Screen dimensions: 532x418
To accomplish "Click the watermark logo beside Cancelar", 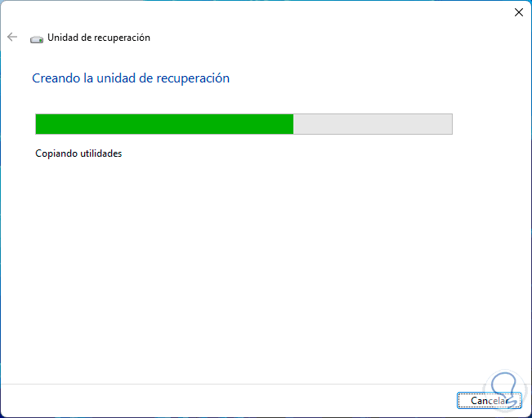I will 504,390.
